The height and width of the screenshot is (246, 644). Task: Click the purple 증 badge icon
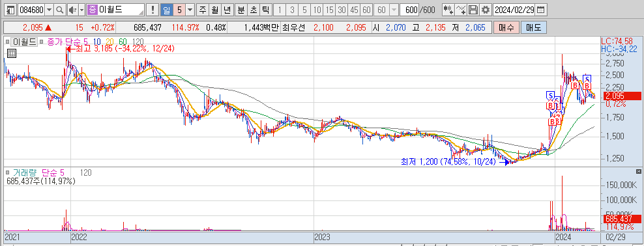[x=93, y=9]
